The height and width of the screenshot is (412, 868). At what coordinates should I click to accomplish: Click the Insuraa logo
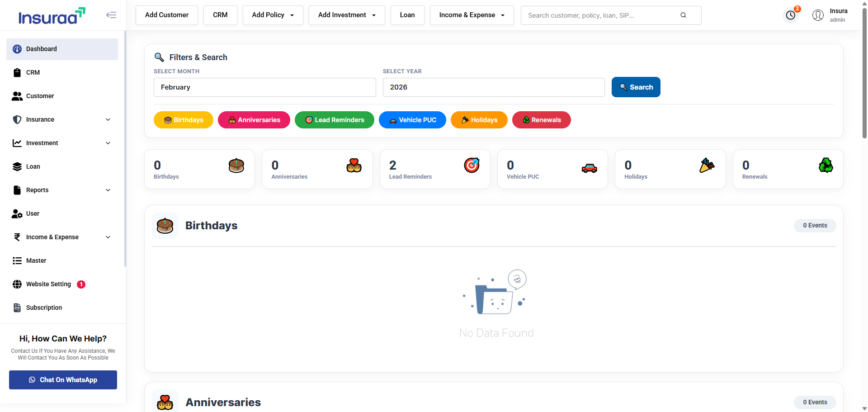point(52,16)
